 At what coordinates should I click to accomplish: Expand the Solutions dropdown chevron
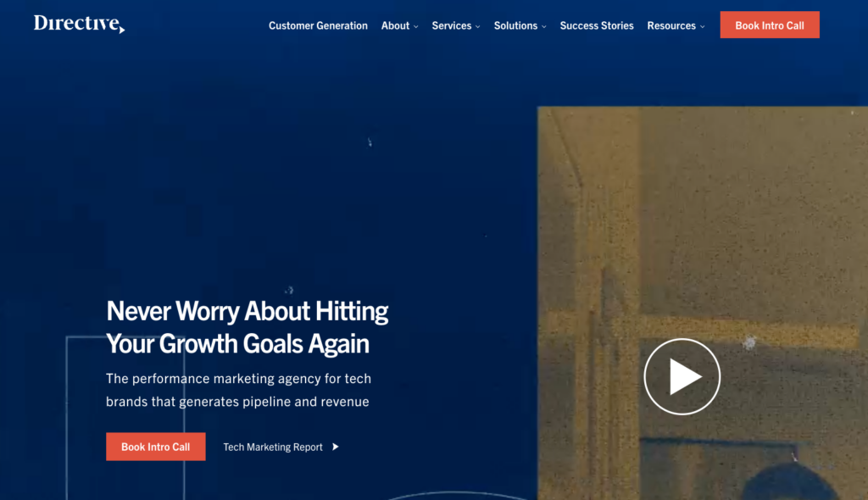(x=543, y=26)
